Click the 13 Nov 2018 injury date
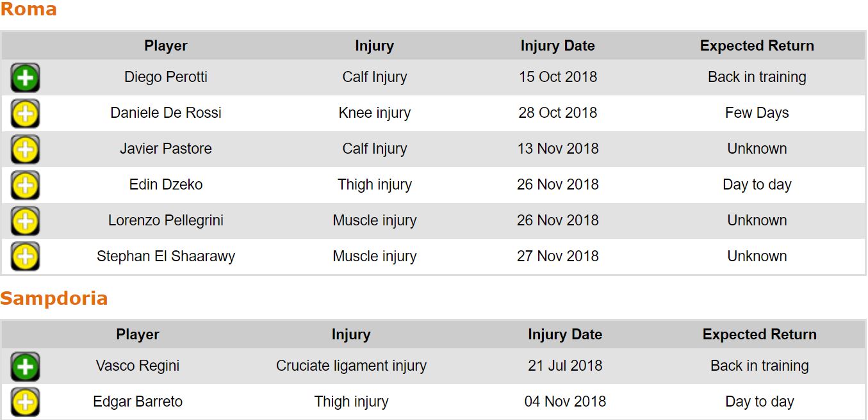Screen dimensions: 868x420 pyautogui.click(x=557, y=149)
